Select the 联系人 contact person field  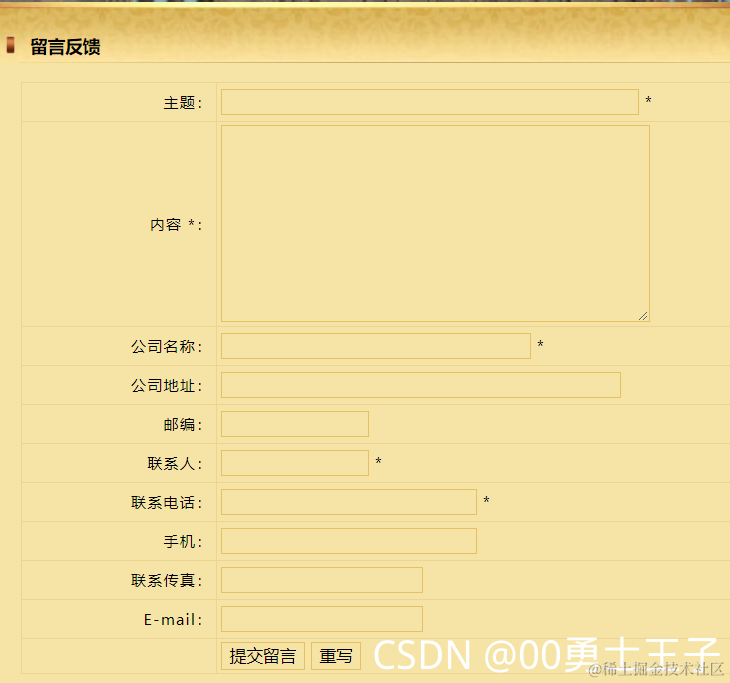coord(294,463)
